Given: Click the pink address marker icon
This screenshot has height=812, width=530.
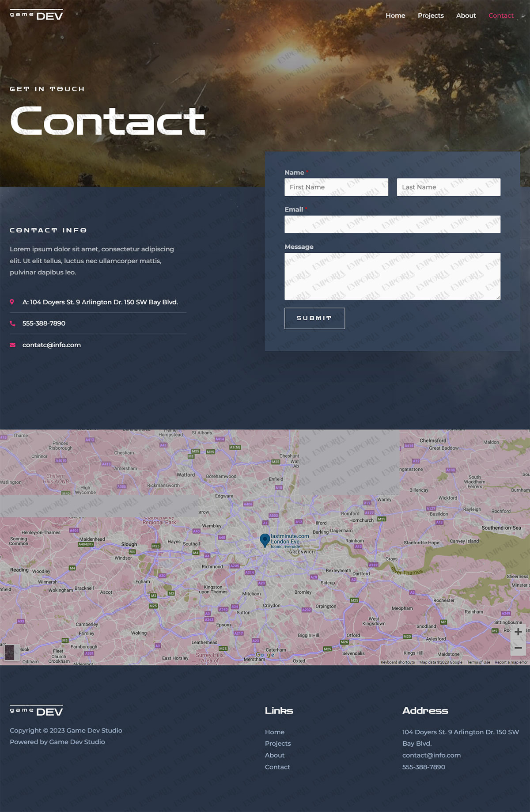Looking at the screenshot, I should (12, 302).
